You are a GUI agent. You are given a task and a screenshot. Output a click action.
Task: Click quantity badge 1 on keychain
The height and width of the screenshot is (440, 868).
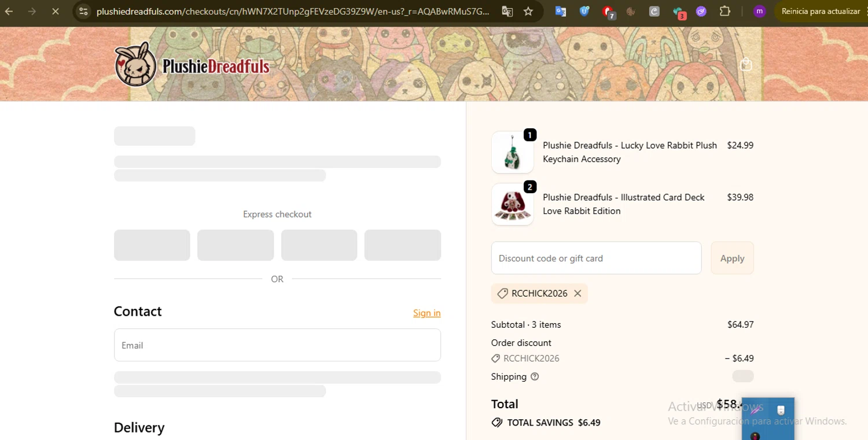[529, 135]
